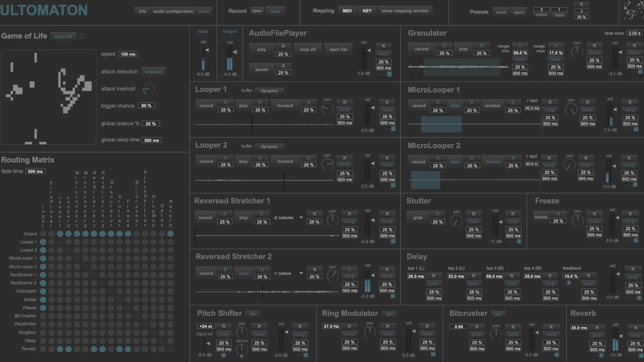Turn the Granulator pan knob
644x362 pixels.
point(577,51)
